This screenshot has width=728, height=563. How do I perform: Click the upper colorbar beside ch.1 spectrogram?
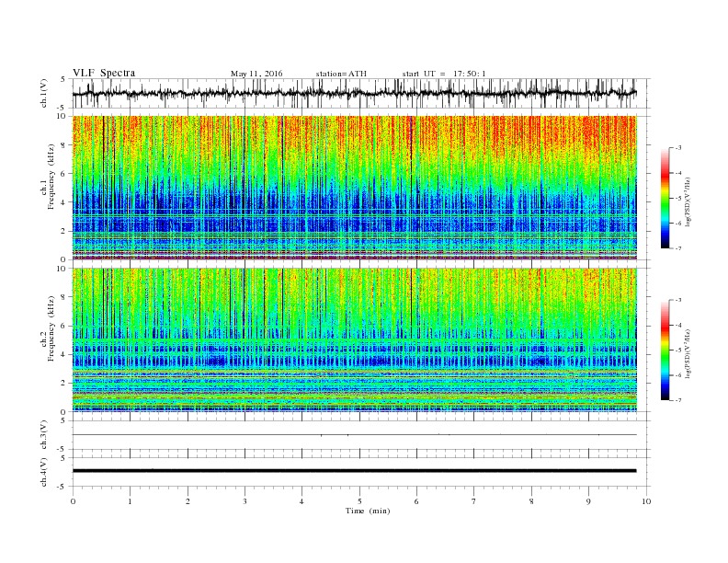tap(665, 198)
